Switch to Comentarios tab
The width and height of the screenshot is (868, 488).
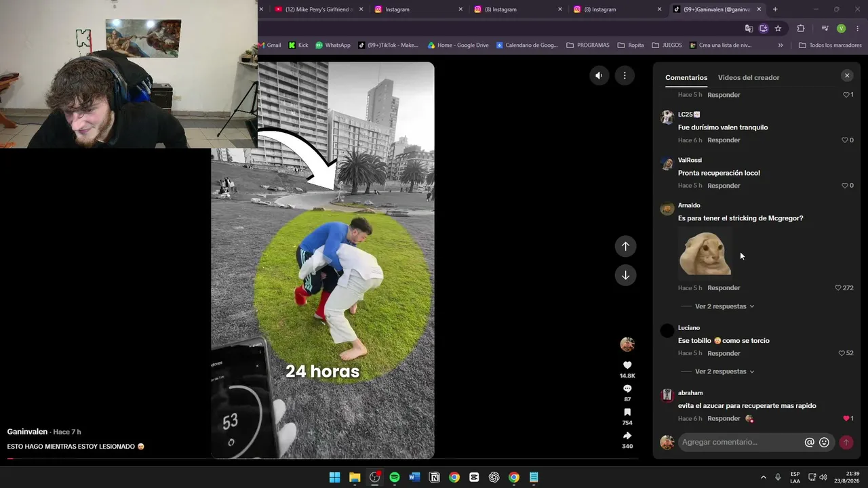coord(686,77)
